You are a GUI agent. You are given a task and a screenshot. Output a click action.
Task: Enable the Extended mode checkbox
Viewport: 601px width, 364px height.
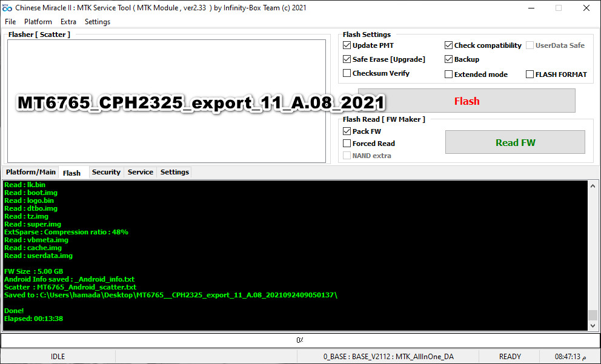[x=448, y=73]
